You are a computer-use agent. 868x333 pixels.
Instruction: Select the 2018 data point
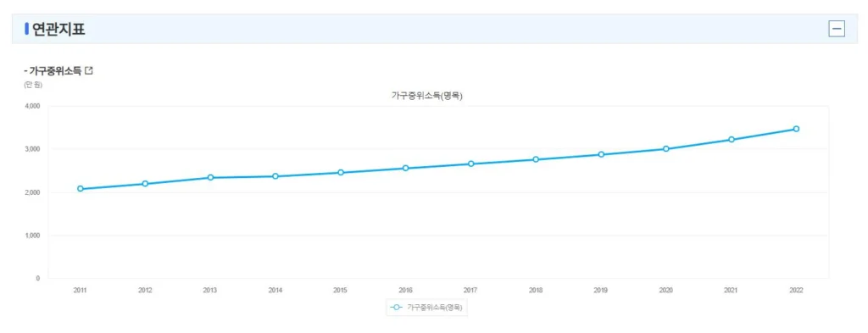click(x=536, y=159)
